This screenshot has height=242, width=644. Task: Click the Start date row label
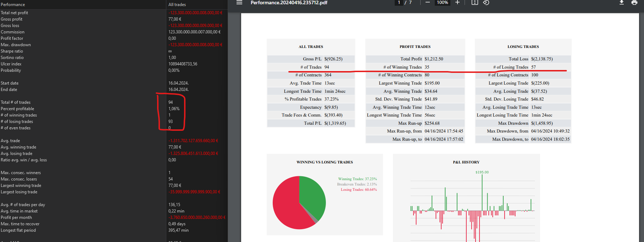(10, 83)
